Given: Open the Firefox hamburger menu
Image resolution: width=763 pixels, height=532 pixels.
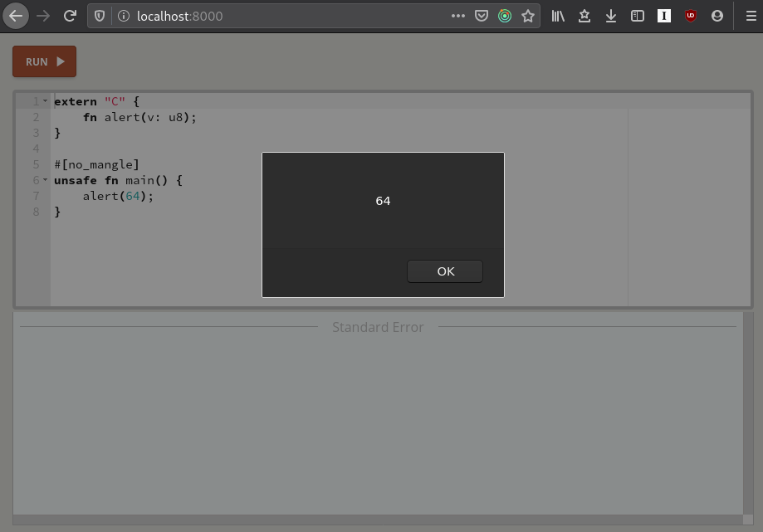Looking at the screenshot, I should pyautogui.click(x=751, y=16).
